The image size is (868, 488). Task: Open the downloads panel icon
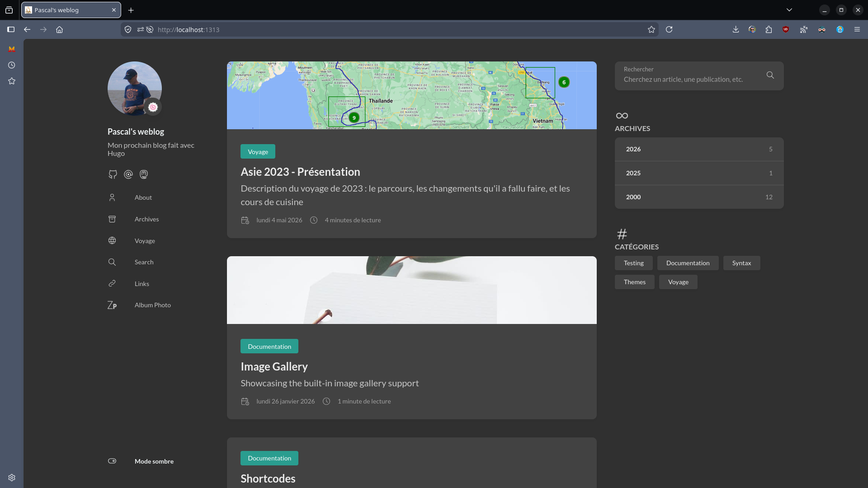pyautogui.click(x=736, y=29)
